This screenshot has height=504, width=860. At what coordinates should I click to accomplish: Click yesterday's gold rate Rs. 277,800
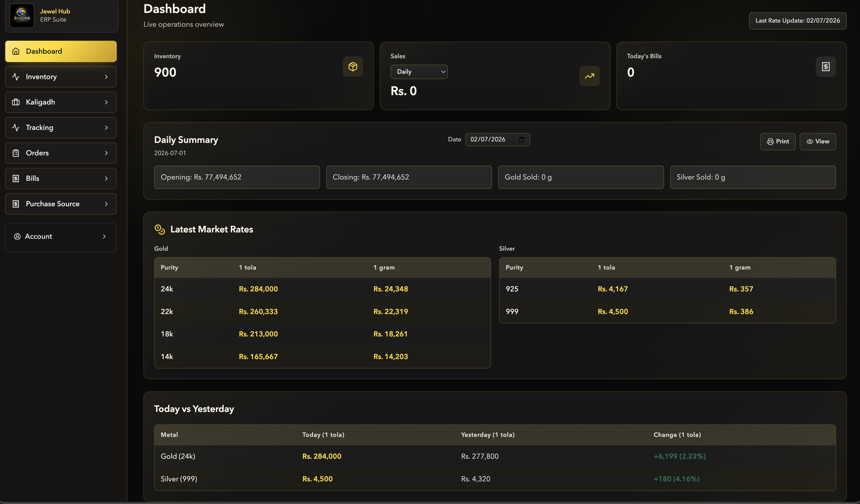[x=479, y=456]
